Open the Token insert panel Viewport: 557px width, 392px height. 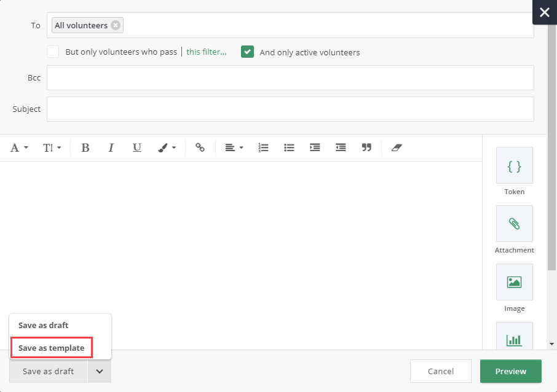tap(514, 166)
